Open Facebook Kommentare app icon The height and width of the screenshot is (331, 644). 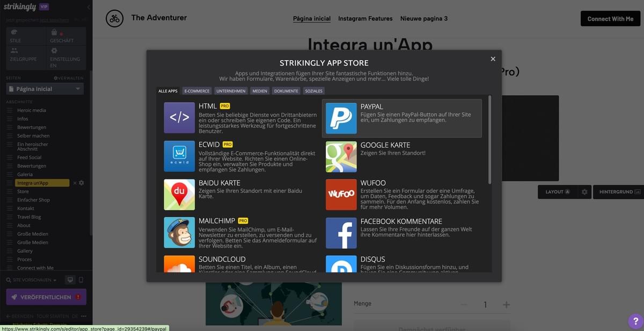point(341,233)
